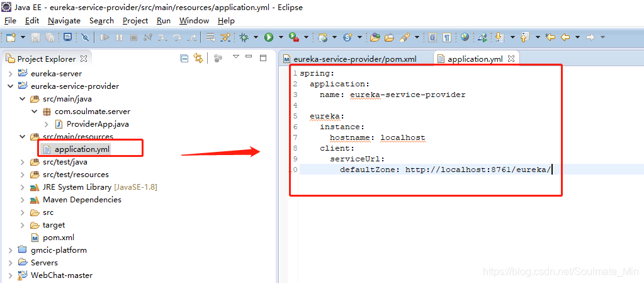Select the application.yml editor tab
This screenshot has height=283, width=644.
point(475,59)
